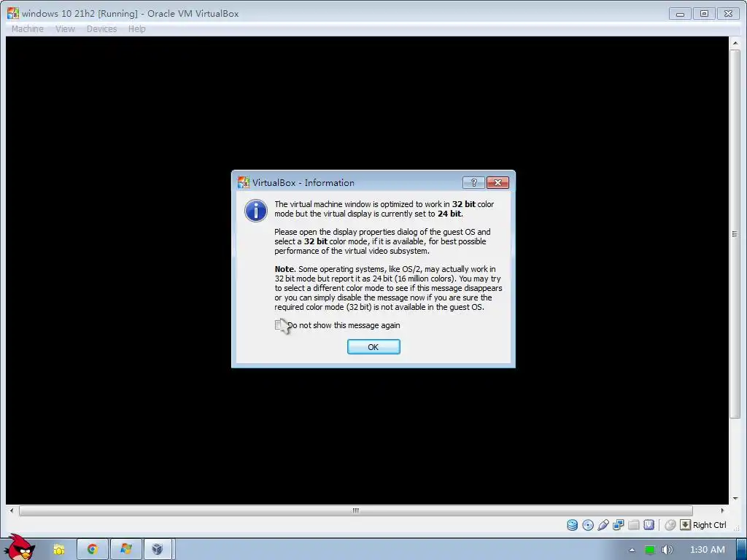
Task: Minimize the VirtualBox VM window
Action: coord(681,14)
